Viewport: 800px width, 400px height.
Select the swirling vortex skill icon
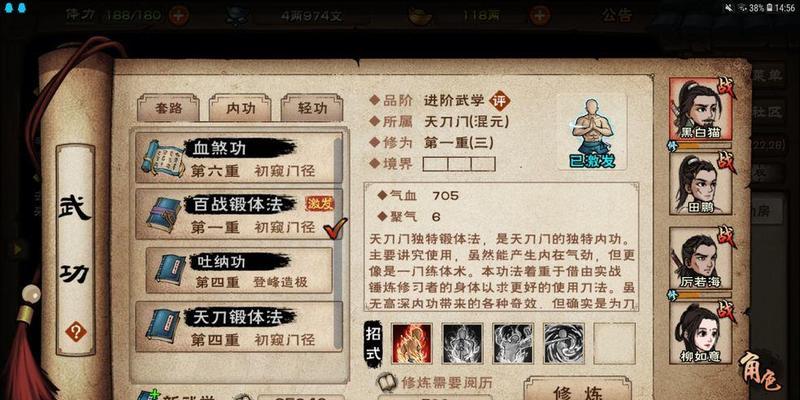564,343
